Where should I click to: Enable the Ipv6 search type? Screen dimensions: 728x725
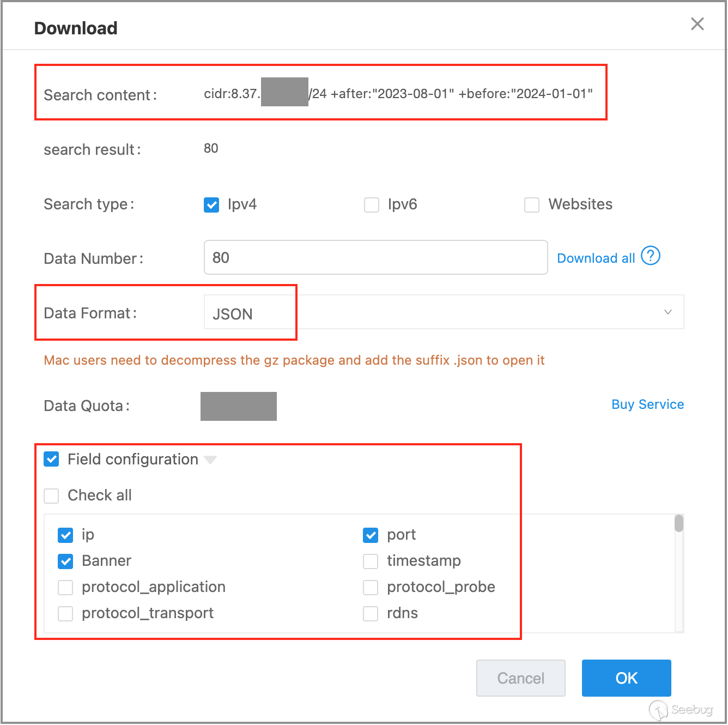[372, 205]
